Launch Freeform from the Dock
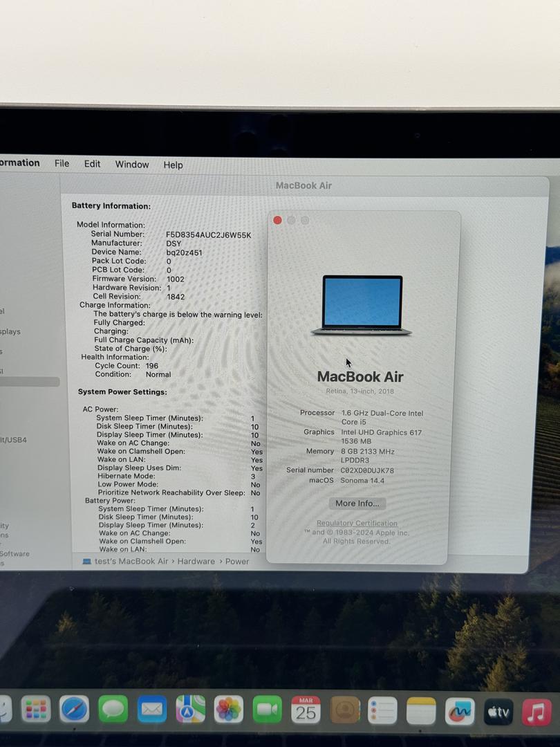This screenshot has height=747, width=560. pos(460,711)
